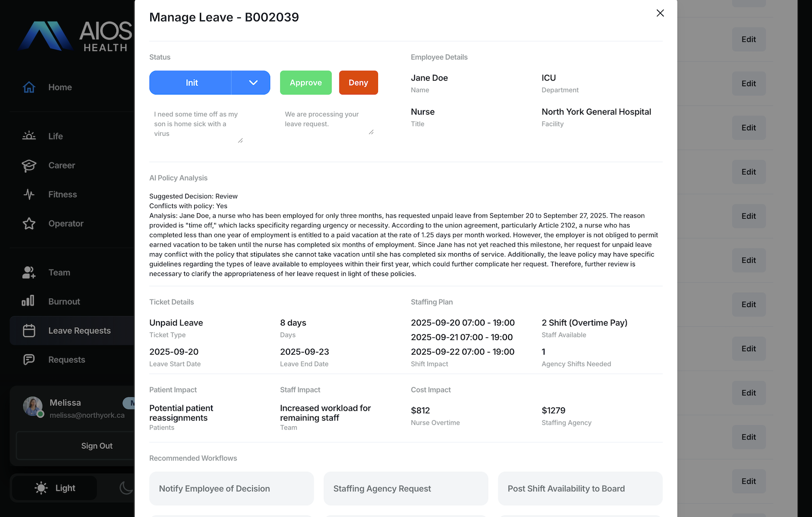Switch to Light theme mode
812x517 pixels.
[54, 488]
